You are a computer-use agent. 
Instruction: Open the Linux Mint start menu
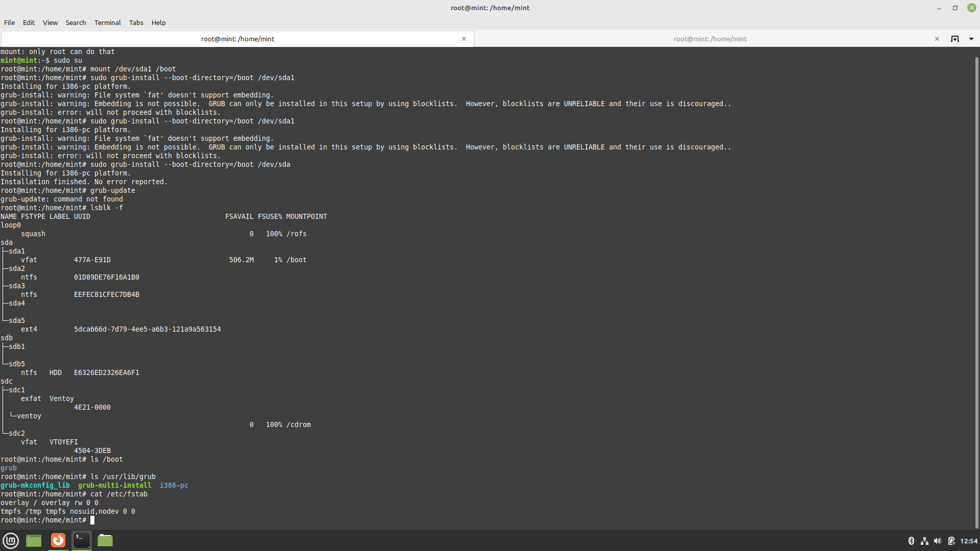point(11,540)
